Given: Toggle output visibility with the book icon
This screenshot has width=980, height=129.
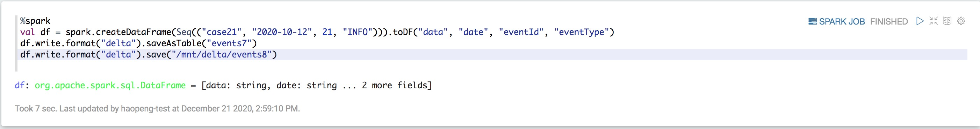Looking at the screenshot, I should coord(947,21).
